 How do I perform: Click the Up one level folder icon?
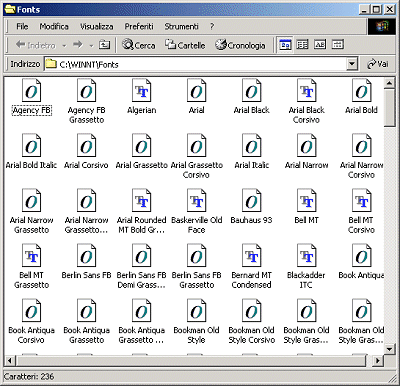pyautogui.click(x=104, y=45)
